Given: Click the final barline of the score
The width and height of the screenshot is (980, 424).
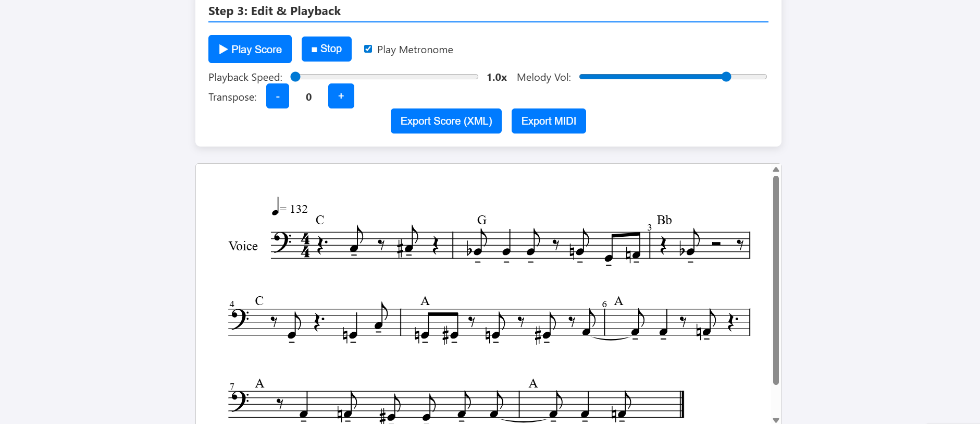Looking at the screenshot, I should (682, 404).
